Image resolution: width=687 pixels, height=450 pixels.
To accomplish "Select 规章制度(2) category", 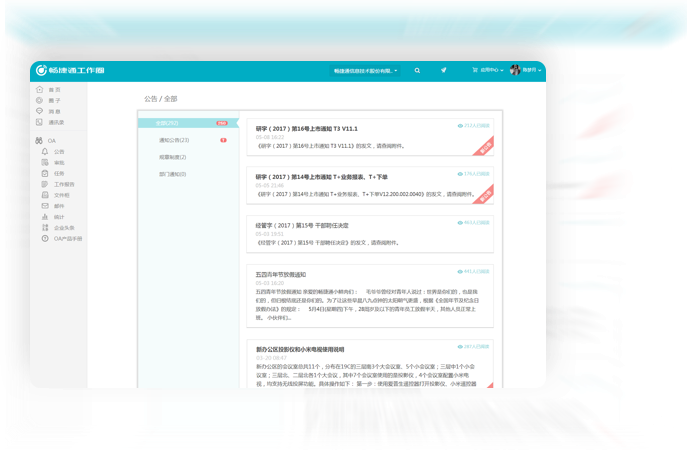I will (172, 157).
